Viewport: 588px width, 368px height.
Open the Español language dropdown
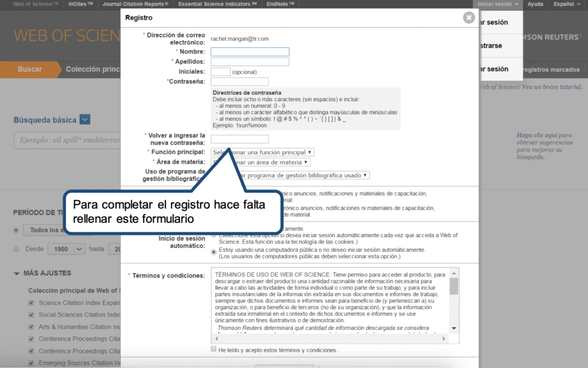[567, 4]
